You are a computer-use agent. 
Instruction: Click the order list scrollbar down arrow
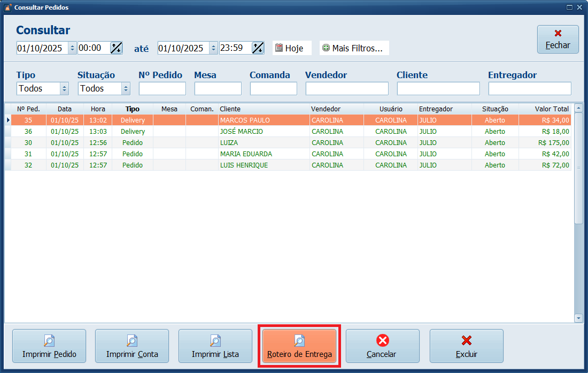tap(578, 318)
